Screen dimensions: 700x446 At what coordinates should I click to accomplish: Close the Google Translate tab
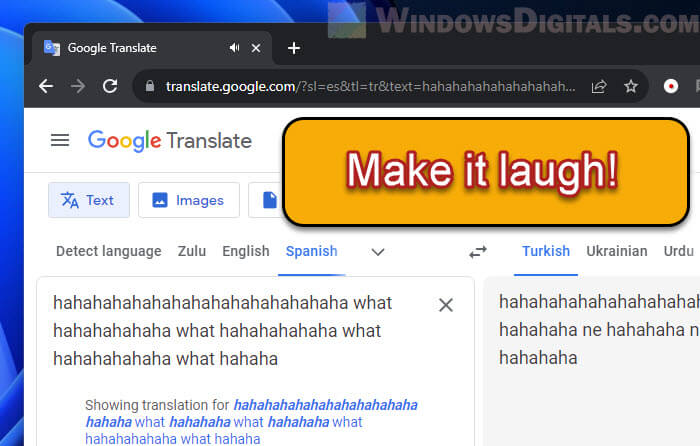pyautogui.click(x=256, y=48)
